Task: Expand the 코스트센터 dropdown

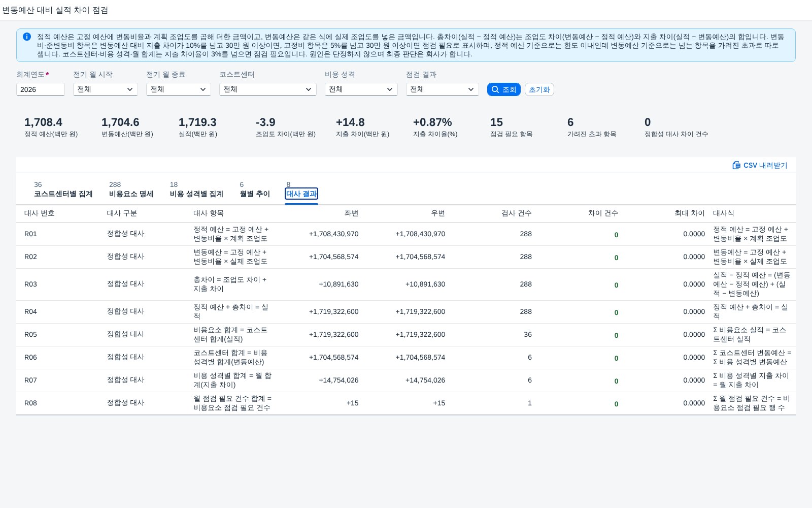Action: [268, 89]
